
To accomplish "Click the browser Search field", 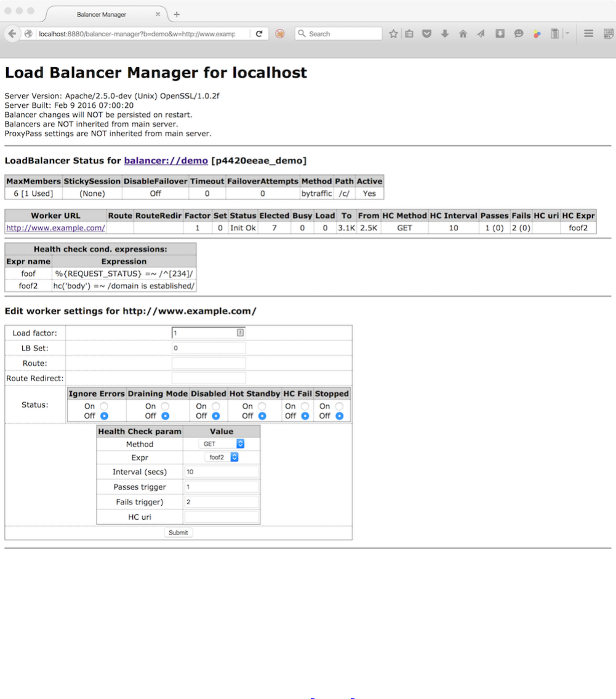I will coord(338,34).
